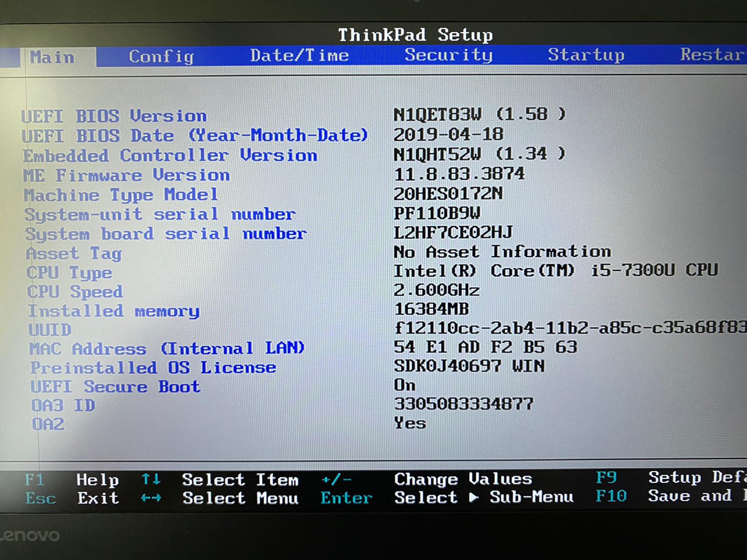Select the 20HES0172N model value
Image resolution: width=747 pixels, height=560 pixels.
point(448,193)
